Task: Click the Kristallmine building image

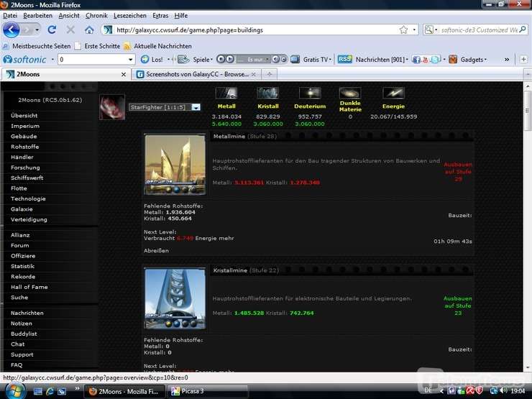Action: pyautogui.click(x=175, y=299)
